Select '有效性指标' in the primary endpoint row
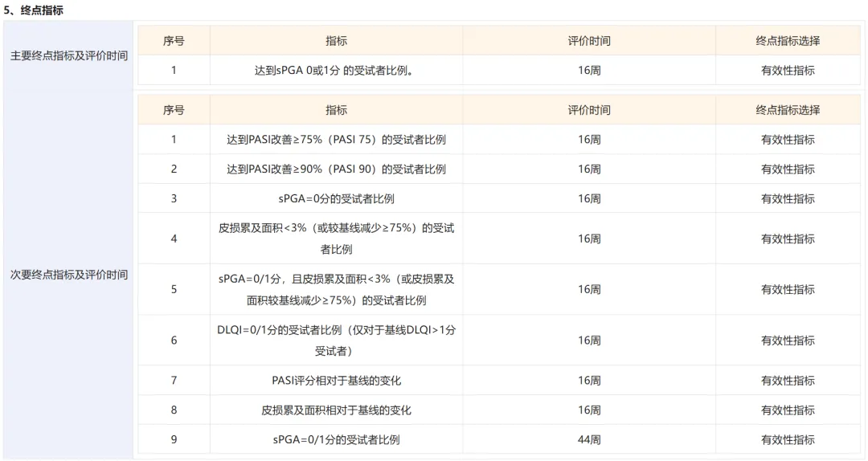 click(788, 70)
